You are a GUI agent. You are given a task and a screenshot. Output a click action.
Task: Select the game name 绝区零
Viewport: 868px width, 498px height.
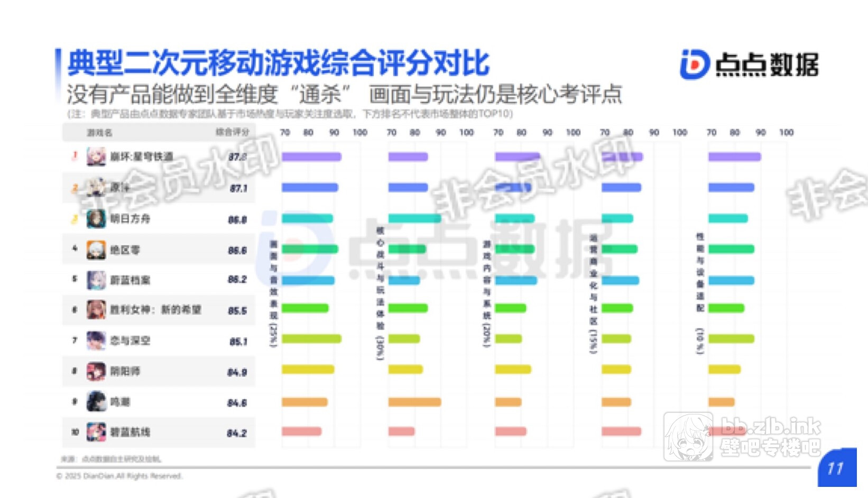tap(125, 250)
